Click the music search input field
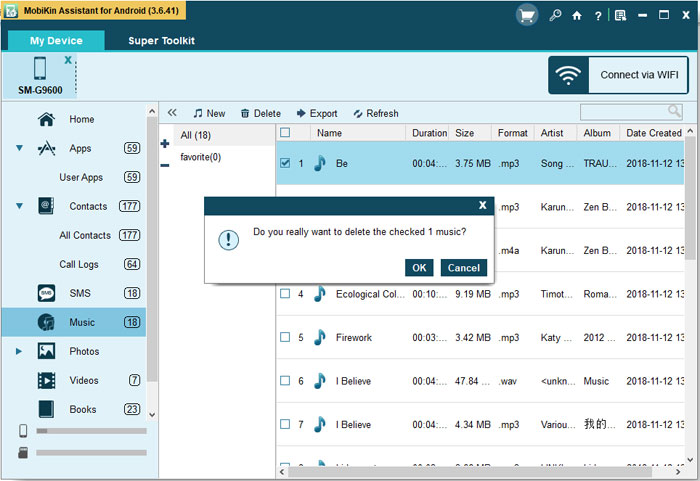The width and height of the screenshot is (700, 481). click(x=624, y=112)
